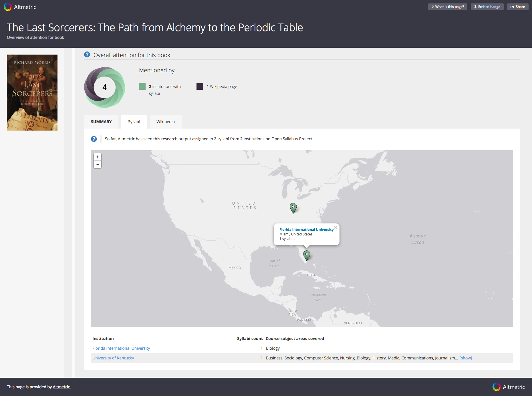Click the 'Course subject areas covered' header
This screenshot has width=532, height=396.
(x=295, y=339)
